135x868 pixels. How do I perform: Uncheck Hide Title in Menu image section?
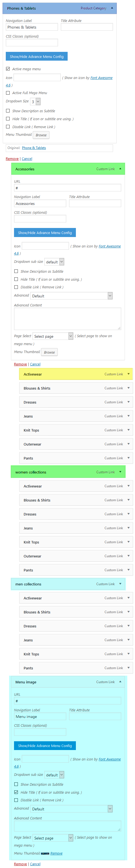coord(16,792)
